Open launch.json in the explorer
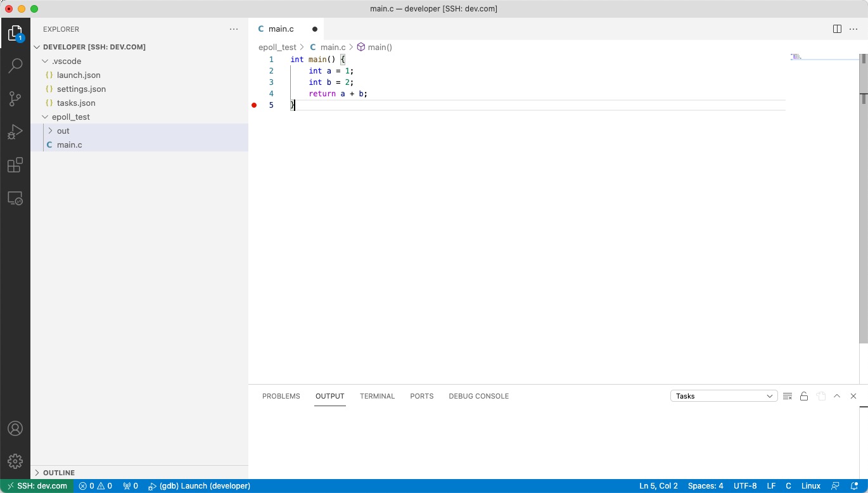This screenshot has width=868, height=493. click(x=79, y=75)
